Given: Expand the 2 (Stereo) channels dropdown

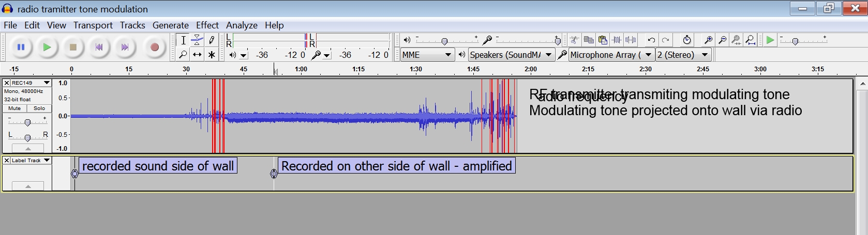Looking at the screenshot, I should (x=683, y=55).
